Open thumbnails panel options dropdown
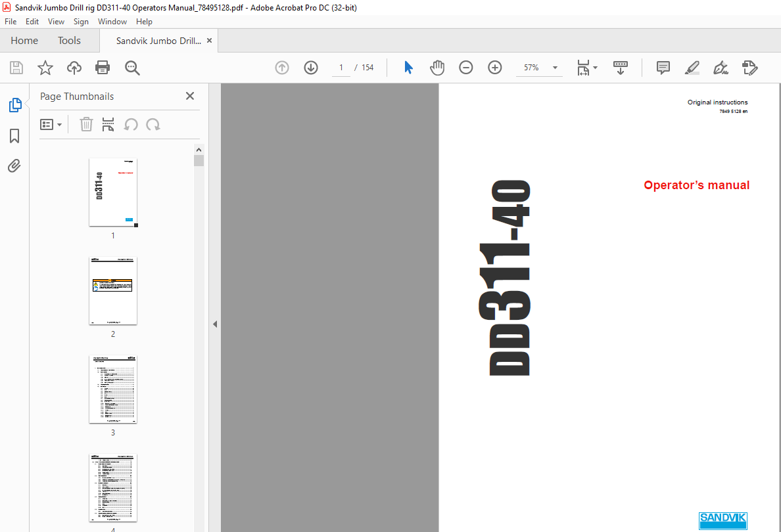The image size is (781, 532). (51, 124)
